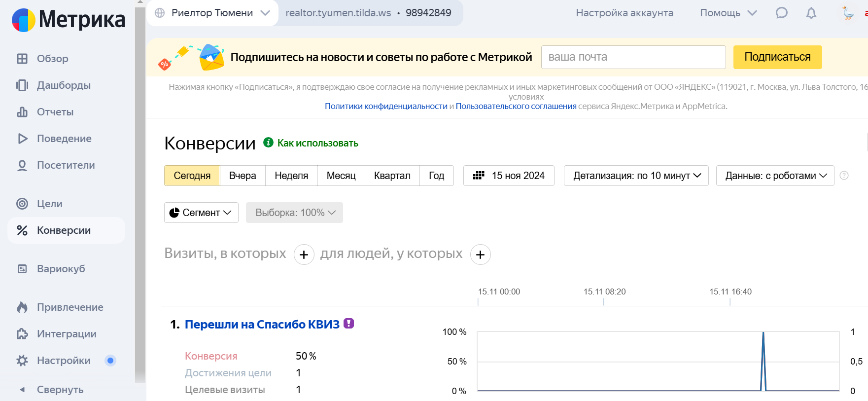Open goal Перешли на Спасибо КВИЗ

click(x=262, y=325)
